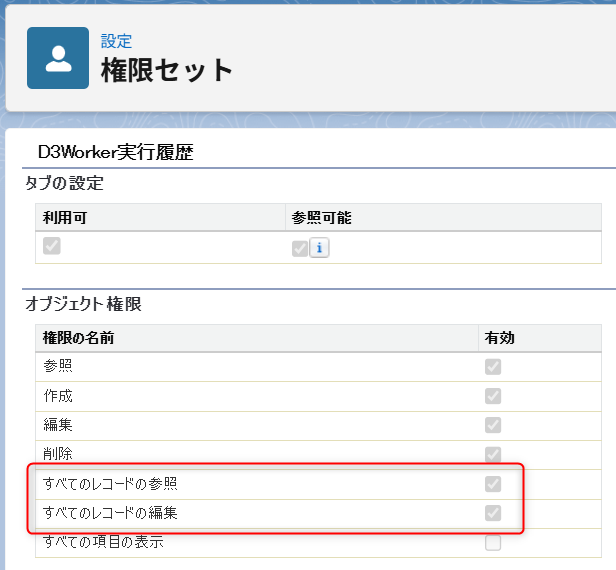
Task: Click the 権限セット user profile icon
Action: pyautogui.click(x=58, y=58)
